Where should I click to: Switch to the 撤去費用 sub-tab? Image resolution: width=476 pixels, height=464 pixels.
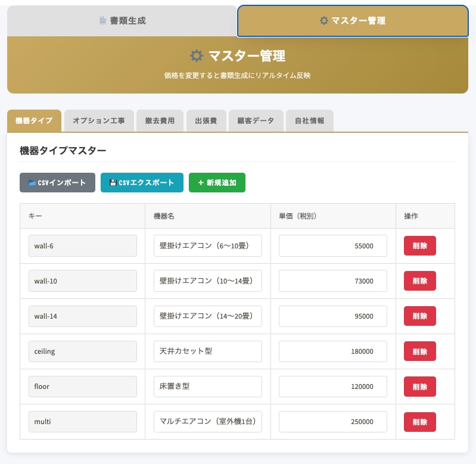coord(160,121)
